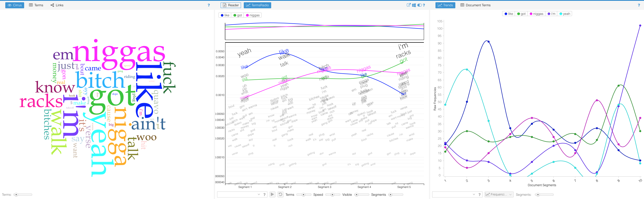Click the help question mark in Cirrus panel

[209, 5]
